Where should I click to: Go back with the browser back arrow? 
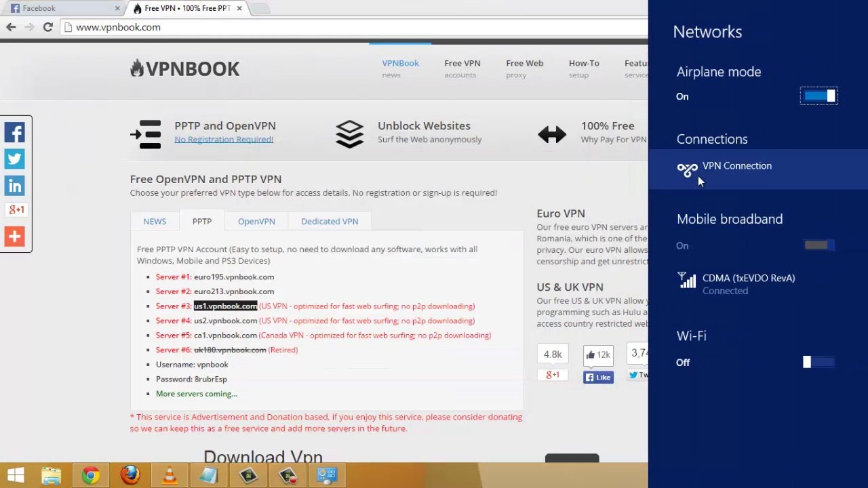pyautogui.click(x=11, y=27)
